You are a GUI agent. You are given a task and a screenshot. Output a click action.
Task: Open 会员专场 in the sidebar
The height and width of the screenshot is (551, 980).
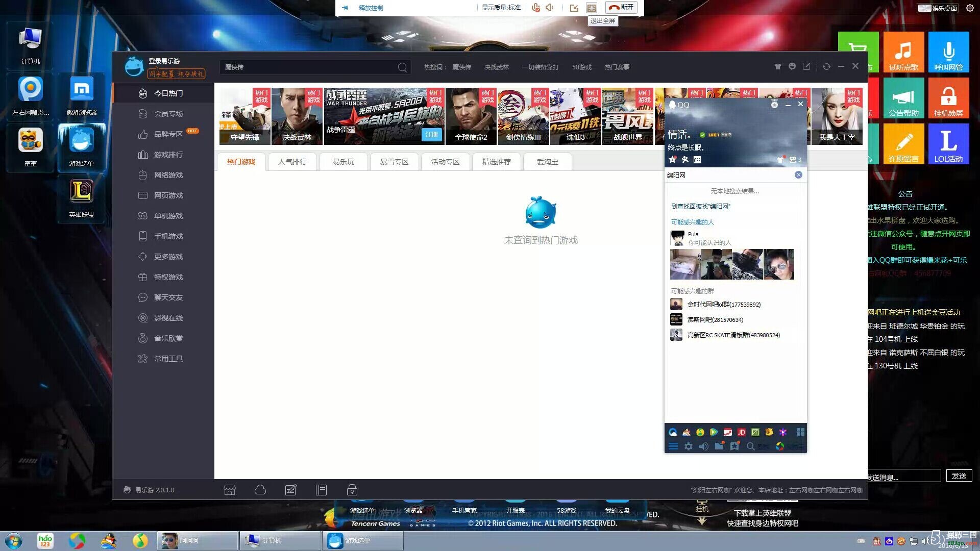(x=163, y=114)
